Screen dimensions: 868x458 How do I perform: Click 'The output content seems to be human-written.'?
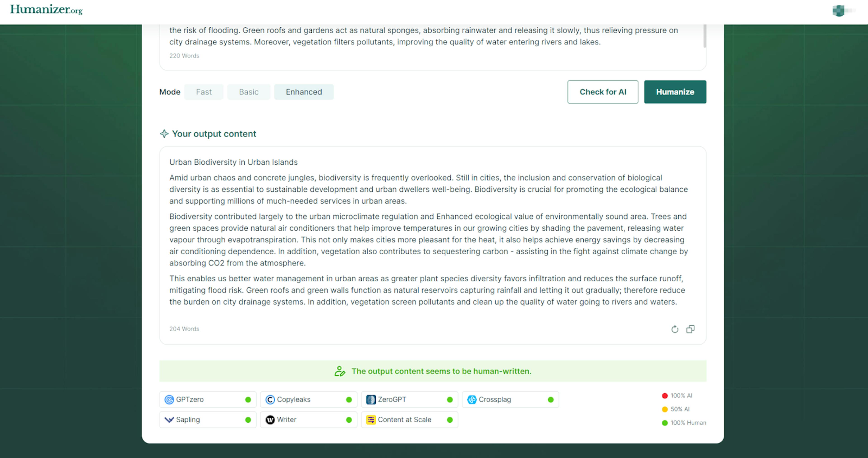(441, 371)
